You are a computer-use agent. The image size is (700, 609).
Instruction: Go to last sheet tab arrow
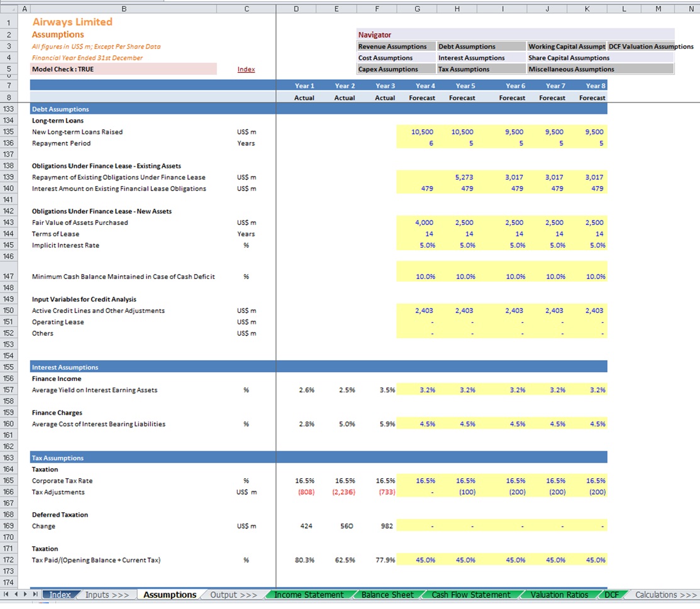pyautogui.click(x=35, y=595)
